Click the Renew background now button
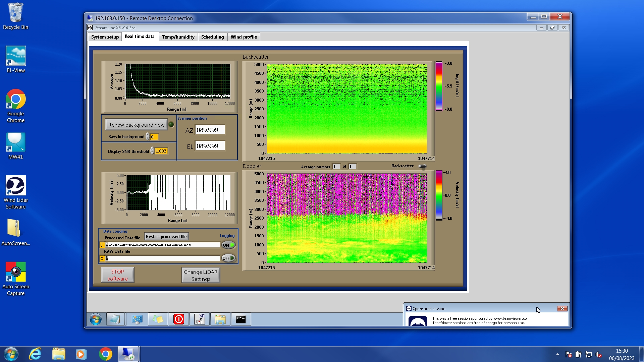 click(136, 125)
